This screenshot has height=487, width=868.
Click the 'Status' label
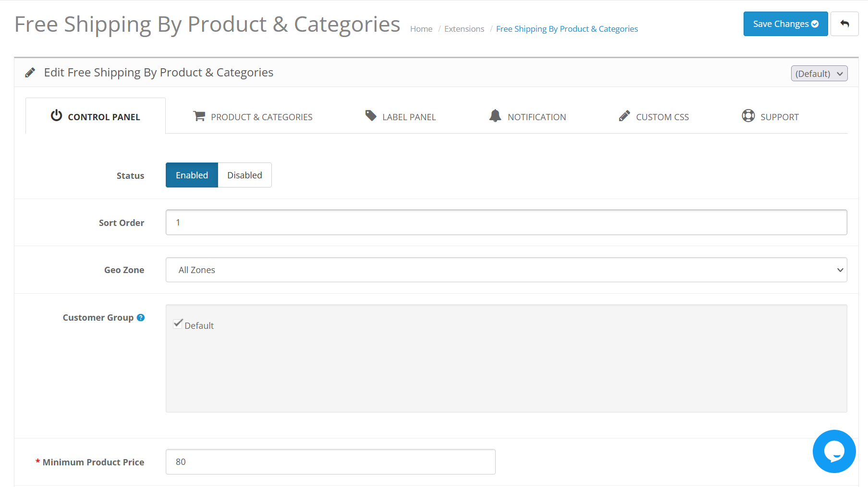click(x=130, y=175)
